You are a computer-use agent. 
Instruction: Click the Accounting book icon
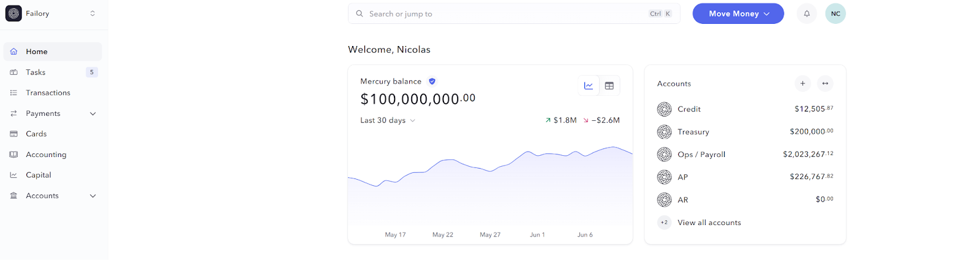click(x=13, y=155)
